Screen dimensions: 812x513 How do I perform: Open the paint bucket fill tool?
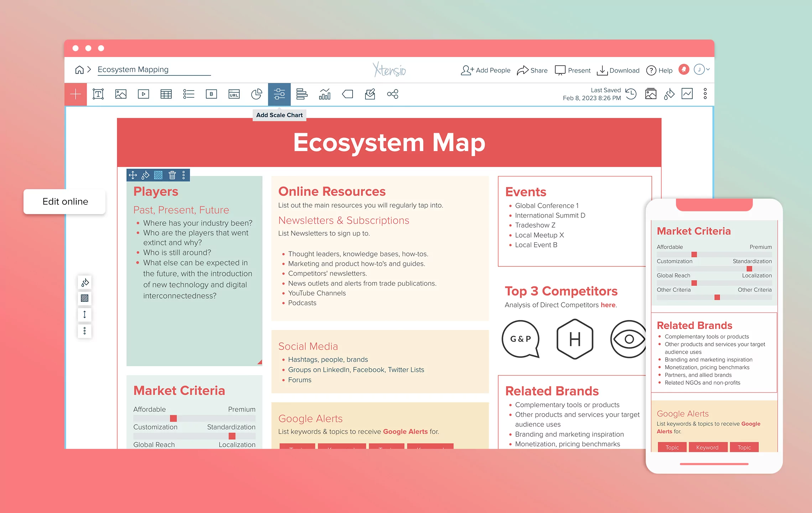[669, 94]
